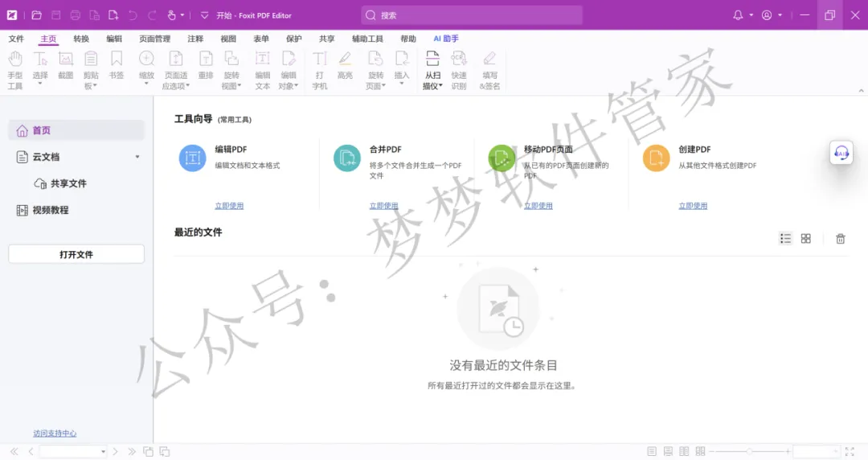
Task: Go to first page with double-left arrow
Action: click(x=14, y=452)
